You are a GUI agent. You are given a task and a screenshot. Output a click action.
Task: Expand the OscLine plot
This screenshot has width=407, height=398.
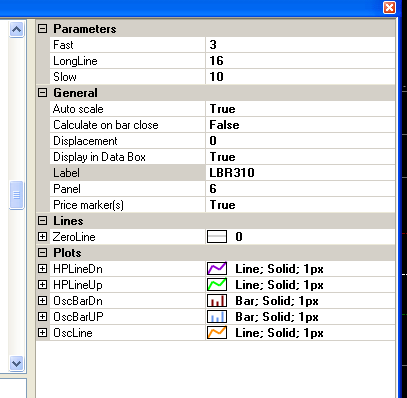[42, 333]
